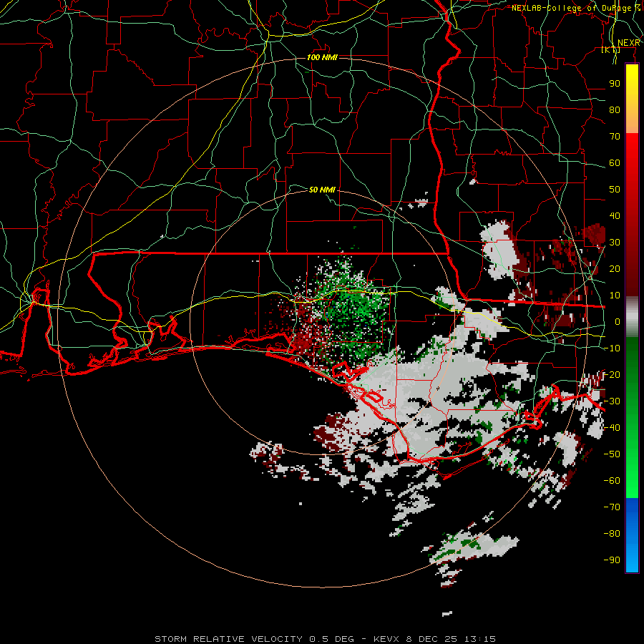Click the 60 value on velocity scale
This screenshot has width=644, height=644.
pyautogui.click(x=615, y=162)
